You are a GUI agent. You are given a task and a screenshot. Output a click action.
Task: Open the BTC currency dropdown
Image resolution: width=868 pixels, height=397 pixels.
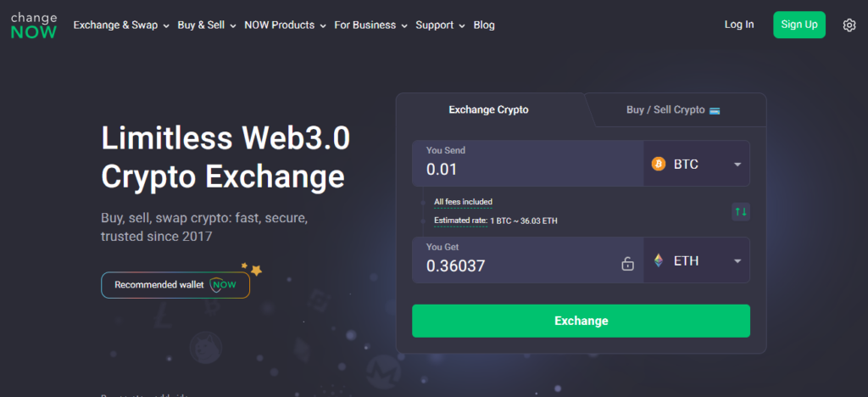(x=697, y=164)
